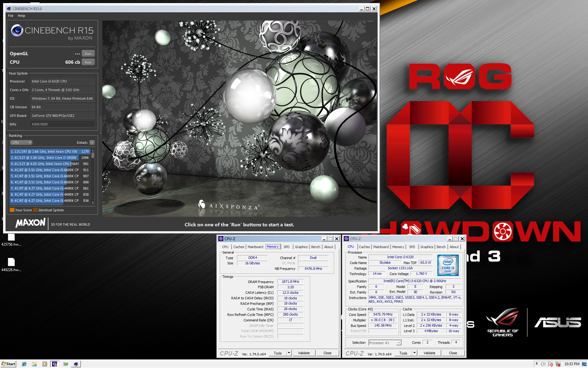The image size is (588, 368).
Task: Select ranking row 1 Xeon 12C/24T
Action: coord(50,151)
